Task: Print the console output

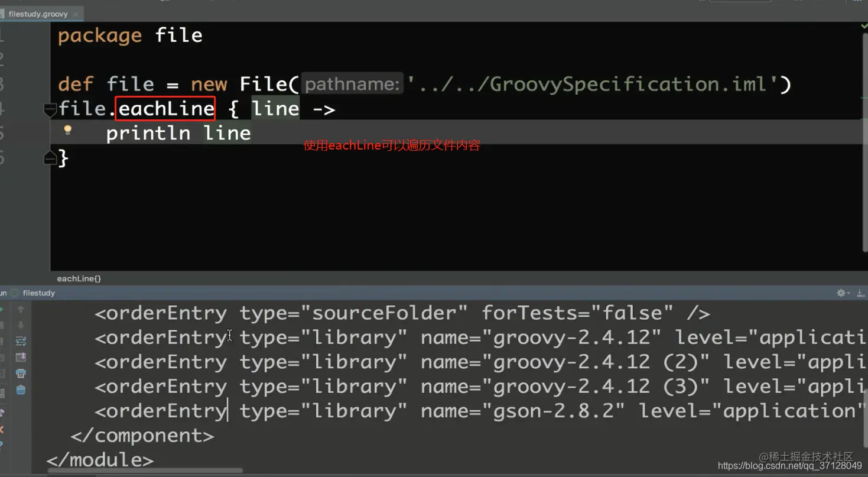Action: point(21,374)
